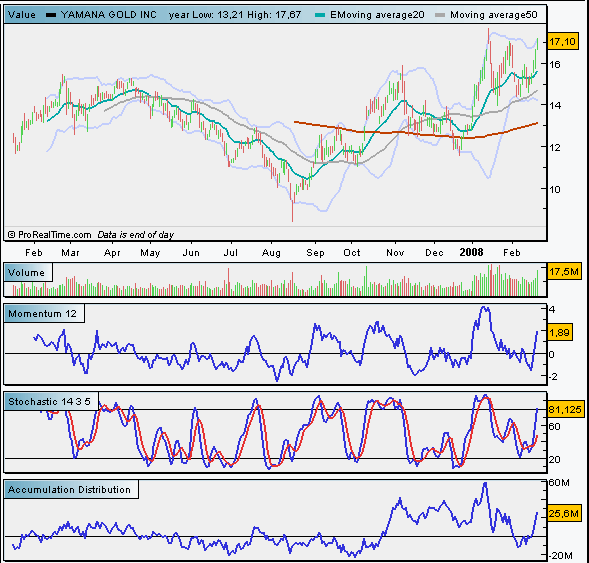Click the -2 momentum axis label
Image resolution: width=589 pixels, height=563 pixels.
tap(553, 377)
